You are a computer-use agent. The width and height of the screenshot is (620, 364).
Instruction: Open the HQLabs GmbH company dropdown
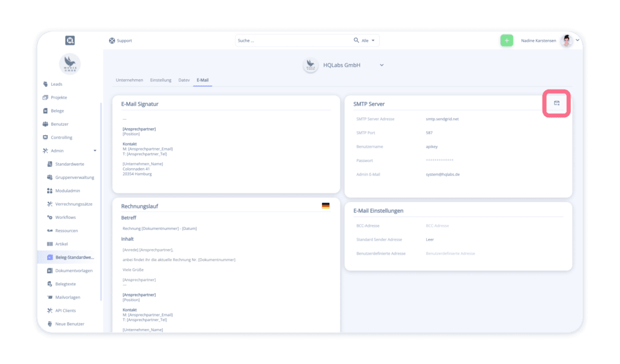pos(381,65)
